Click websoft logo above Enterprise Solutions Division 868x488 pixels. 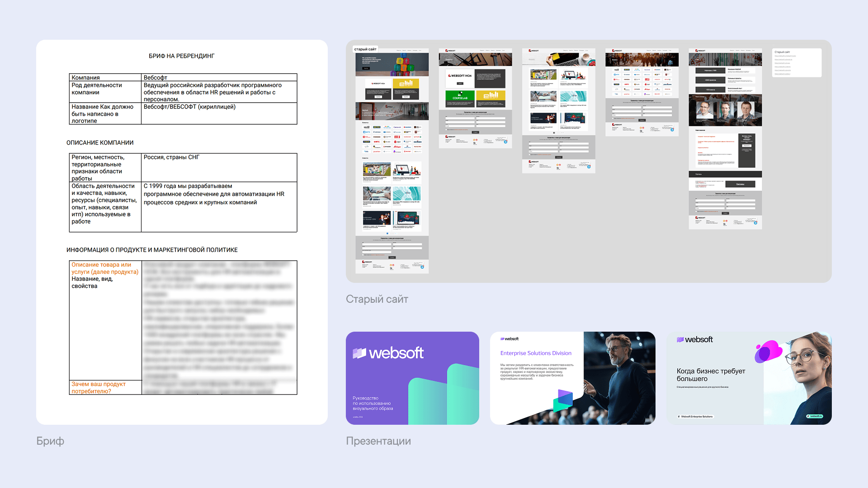click(x=509, y=339)
